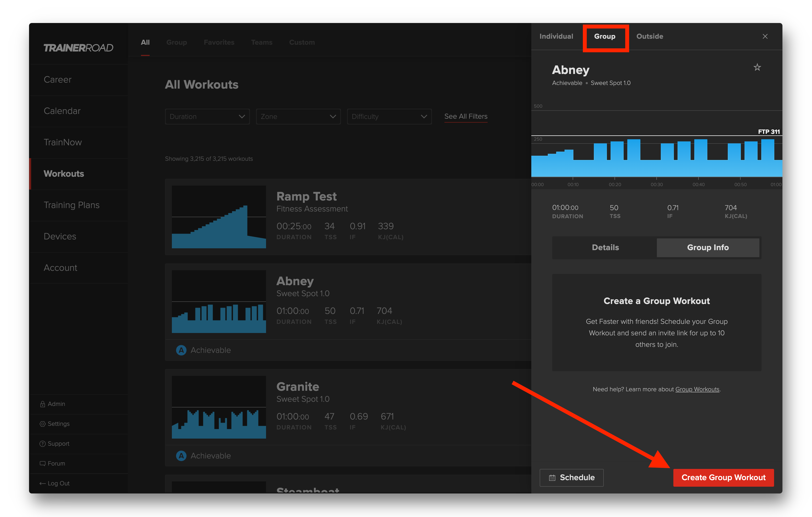Click Log Out

(x=59, y=483)
